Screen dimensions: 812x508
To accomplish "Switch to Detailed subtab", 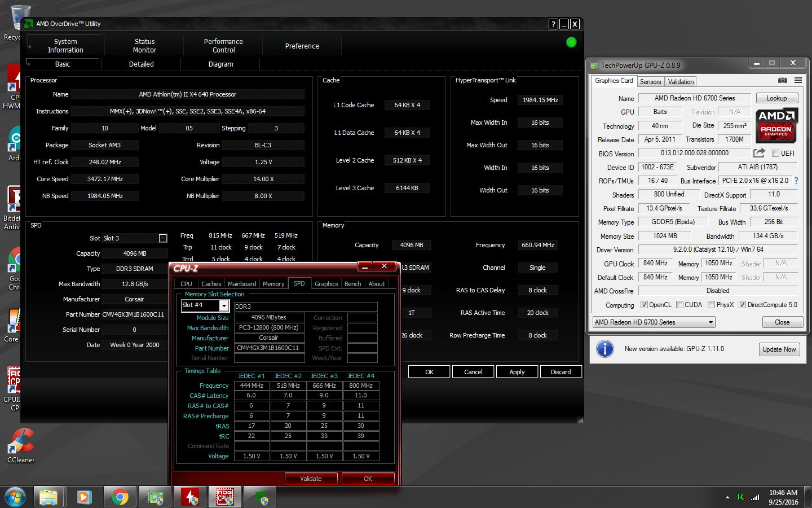I will [x=141, y=64].
